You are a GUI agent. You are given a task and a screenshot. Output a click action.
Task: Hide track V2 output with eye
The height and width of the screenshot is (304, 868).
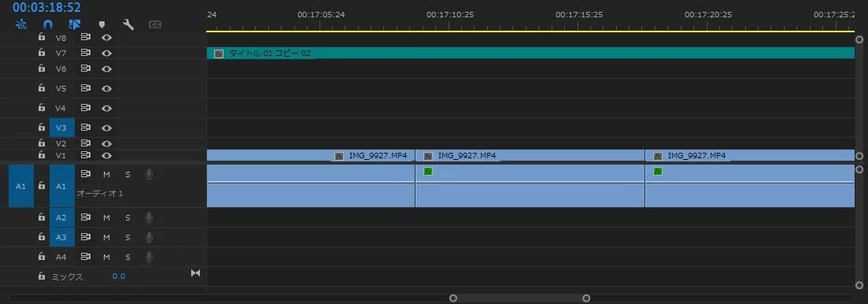pyautogui.click(x=107, y=143)
